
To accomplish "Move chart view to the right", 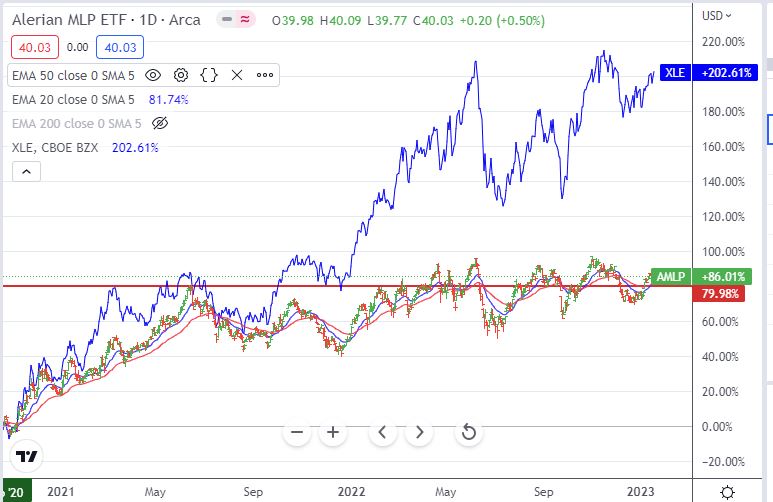I will click(419, 432).
